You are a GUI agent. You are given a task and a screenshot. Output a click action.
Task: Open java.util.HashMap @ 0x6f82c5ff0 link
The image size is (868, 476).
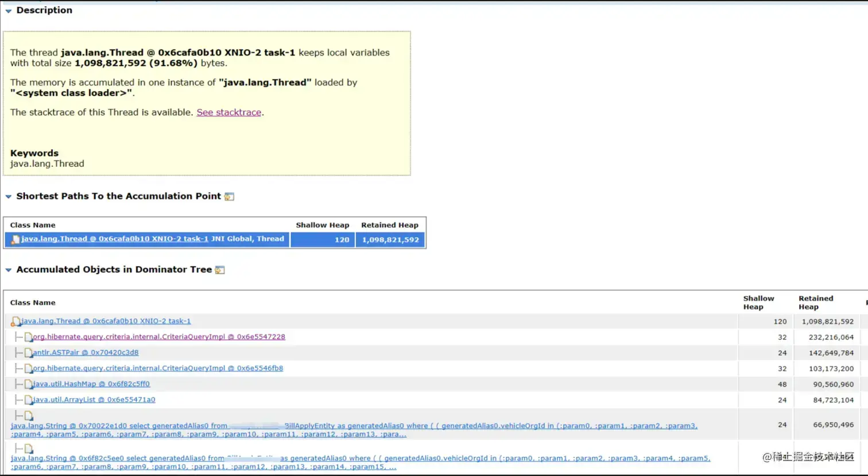(x=91, y=384)
